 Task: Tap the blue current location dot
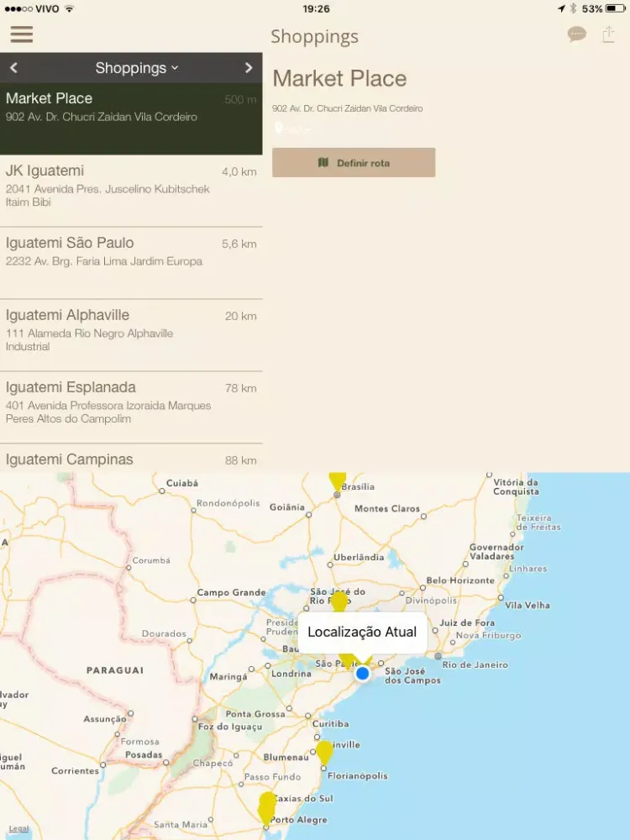363,674
